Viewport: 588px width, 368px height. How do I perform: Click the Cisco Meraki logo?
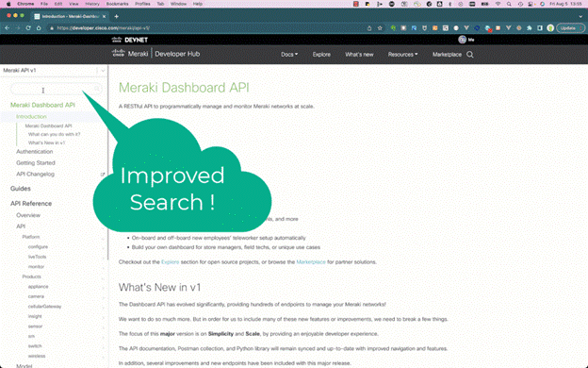130,54
